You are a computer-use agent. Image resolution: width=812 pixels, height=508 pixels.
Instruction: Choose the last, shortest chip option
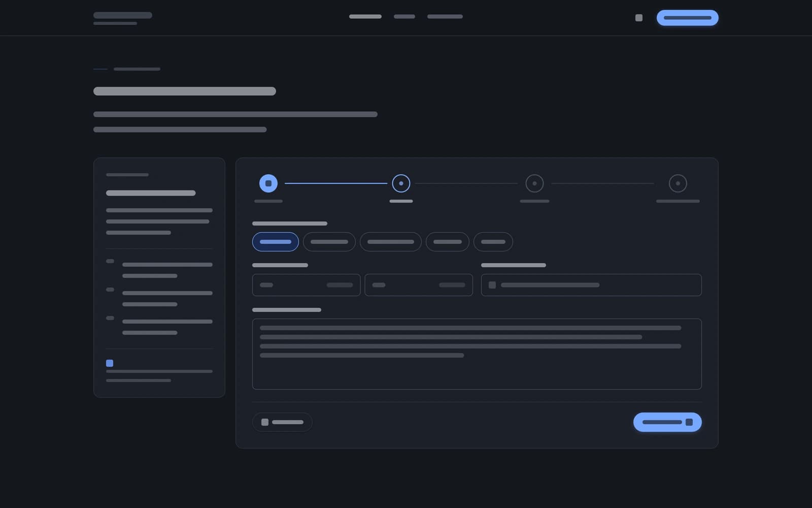click(x=493, y=242)
